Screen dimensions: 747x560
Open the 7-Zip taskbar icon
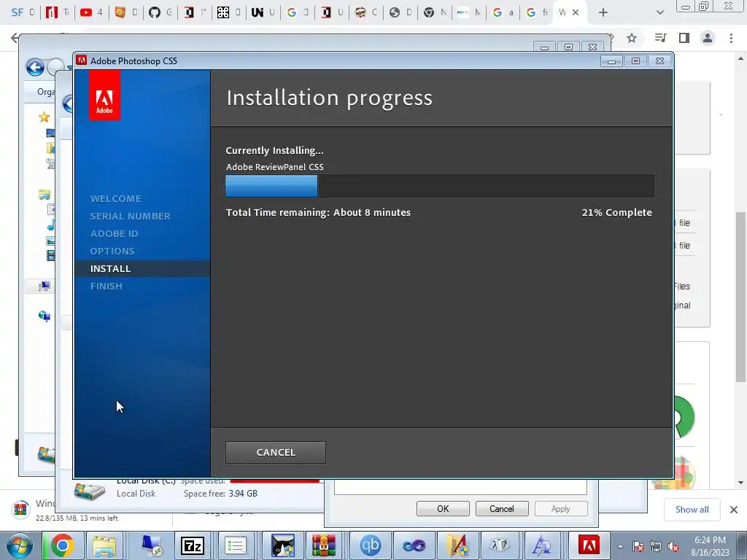point(193,545)
